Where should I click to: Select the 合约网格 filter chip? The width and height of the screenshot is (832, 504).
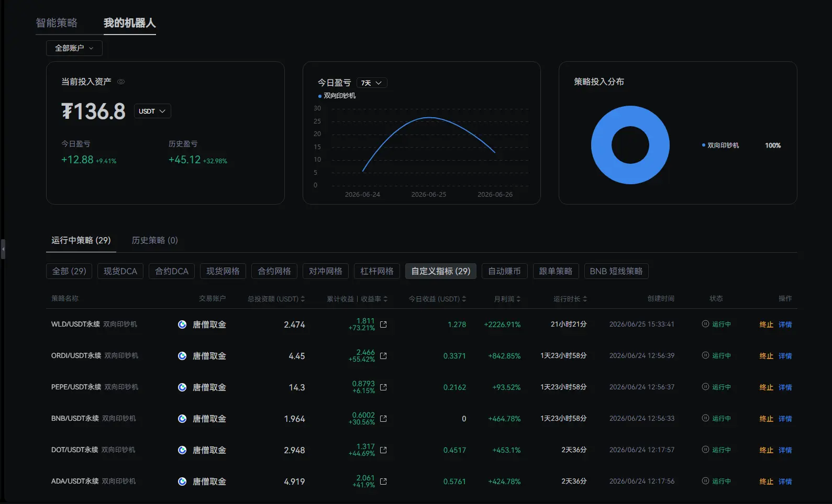tap(274, 271)
